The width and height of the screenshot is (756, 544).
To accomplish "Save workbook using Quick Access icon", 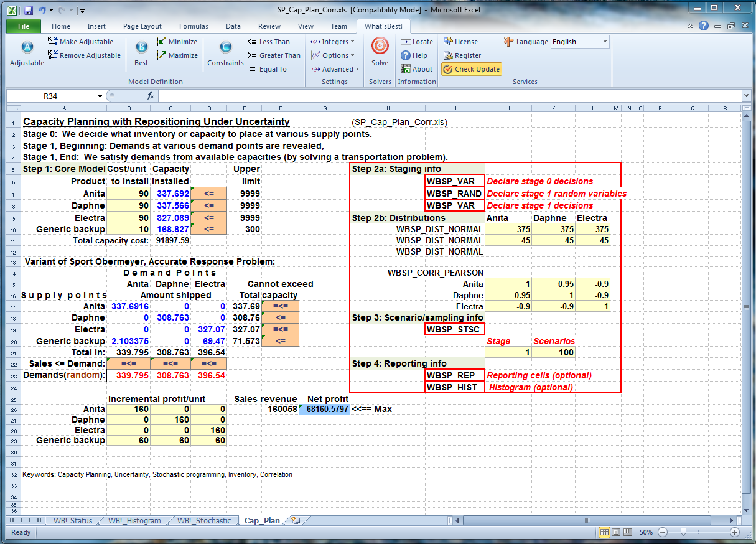I will pyautogui.click(x=29, y=11).
